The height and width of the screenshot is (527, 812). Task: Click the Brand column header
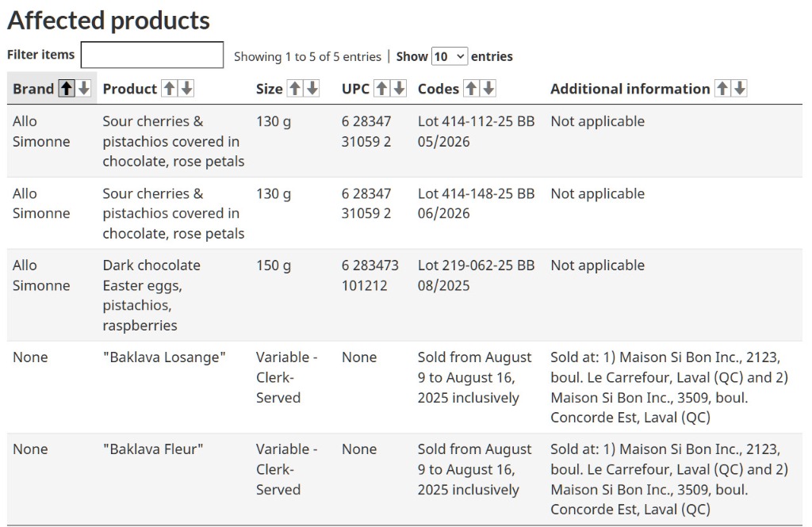click(x=33, y=89)
